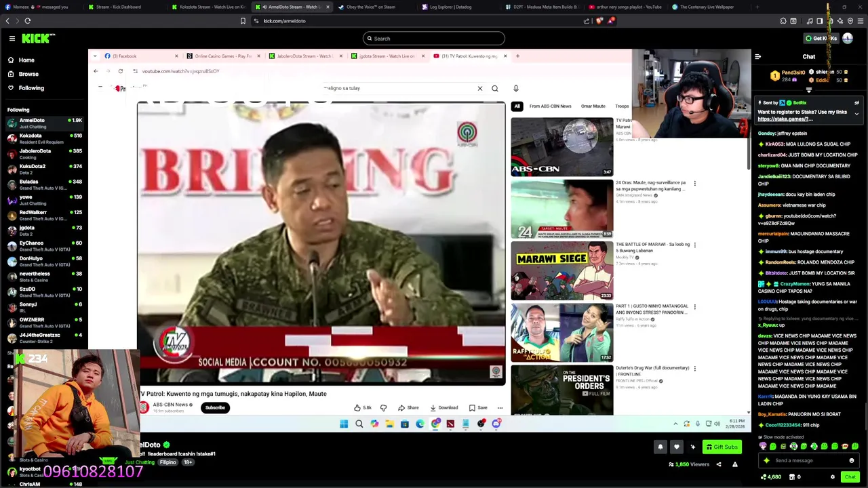Select Omar Maute filter chip
This screenshot has height=488, width=868.
[593, 106]
